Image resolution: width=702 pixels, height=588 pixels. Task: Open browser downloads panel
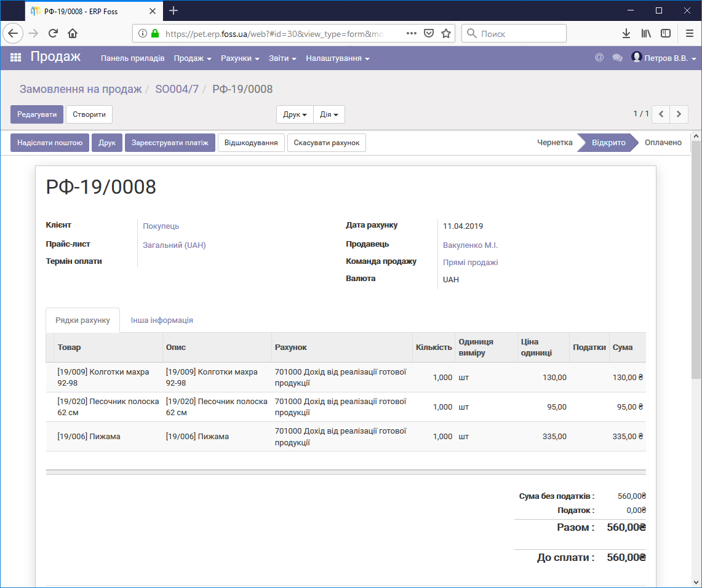tap(626, 33)
